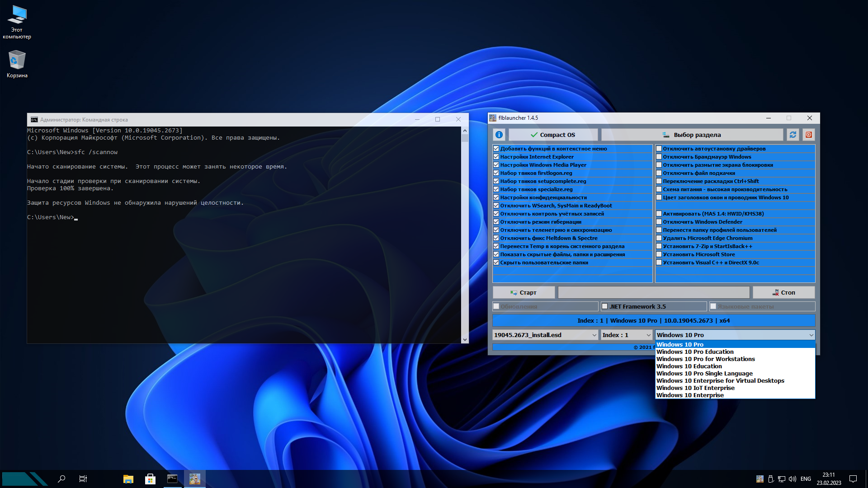Select Windows 10 Enterprise from the list
868x488 pixels.
(x=690, y=395)
